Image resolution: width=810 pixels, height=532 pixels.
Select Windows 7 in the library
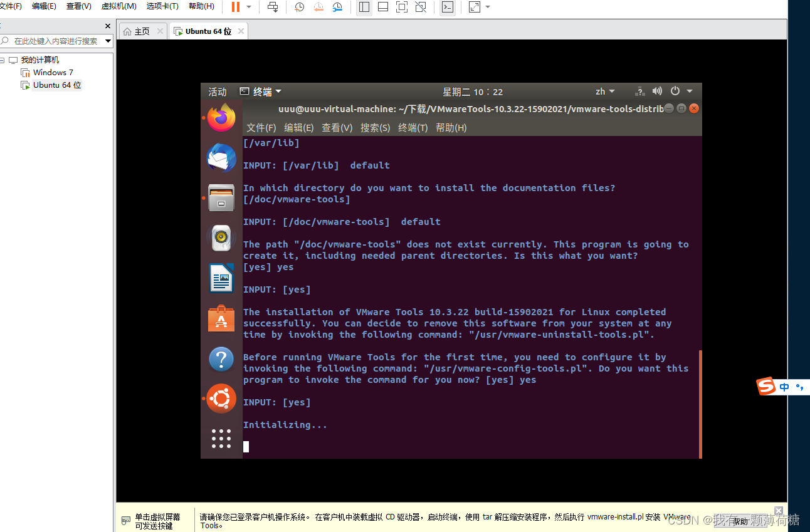point(53,73)
